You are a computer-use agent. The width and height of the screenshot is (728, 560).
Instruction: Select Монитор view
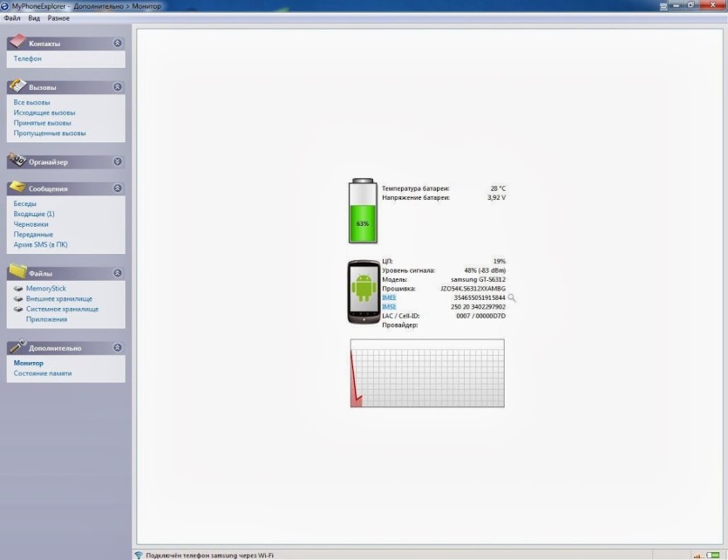tap(28, 363)
